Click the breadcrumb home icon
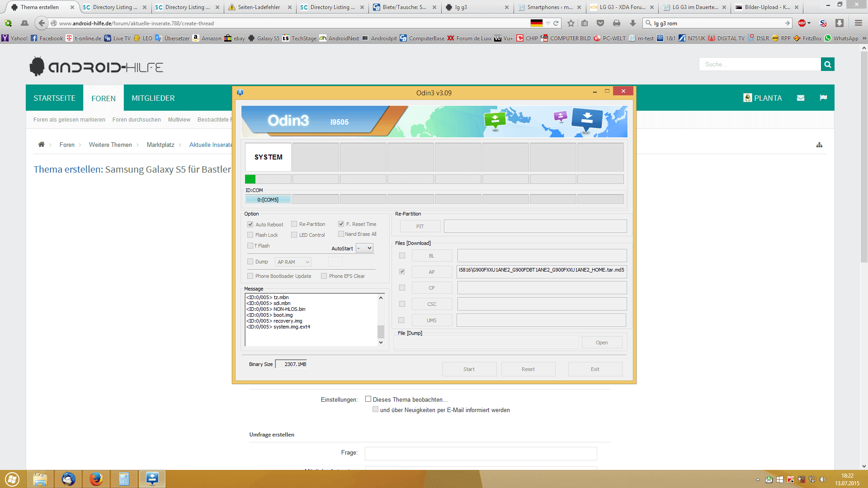This screenshot has width=868, height=488. coord(42,145)
